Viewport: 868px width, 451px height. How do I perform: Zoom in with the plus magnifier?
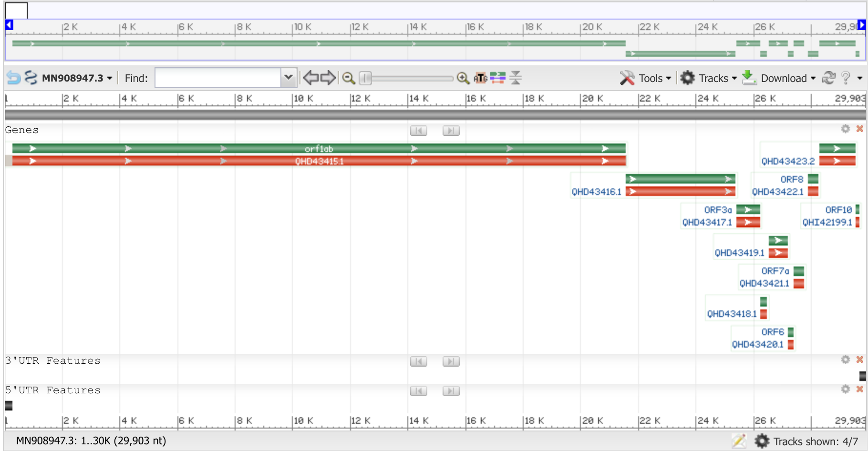(463, 78)
